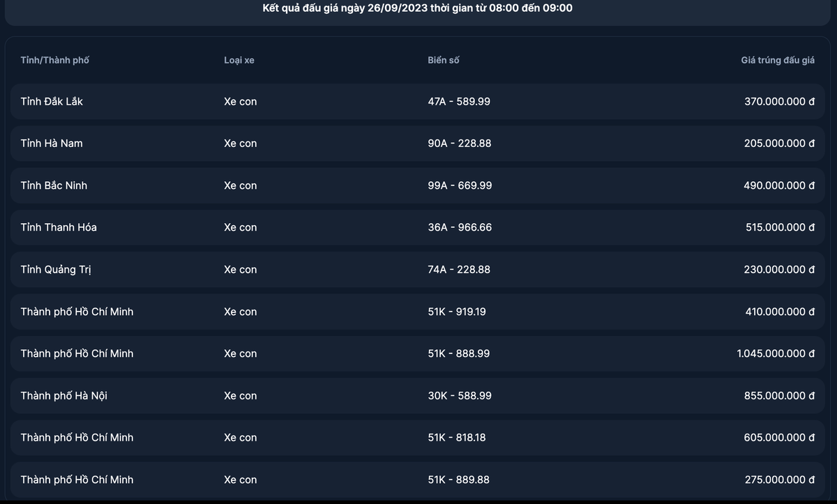The height and width of the screenshot is (504, 837).
Task: Select the Tỉnh Hà Nam province cell
Action: coord(52,144)
